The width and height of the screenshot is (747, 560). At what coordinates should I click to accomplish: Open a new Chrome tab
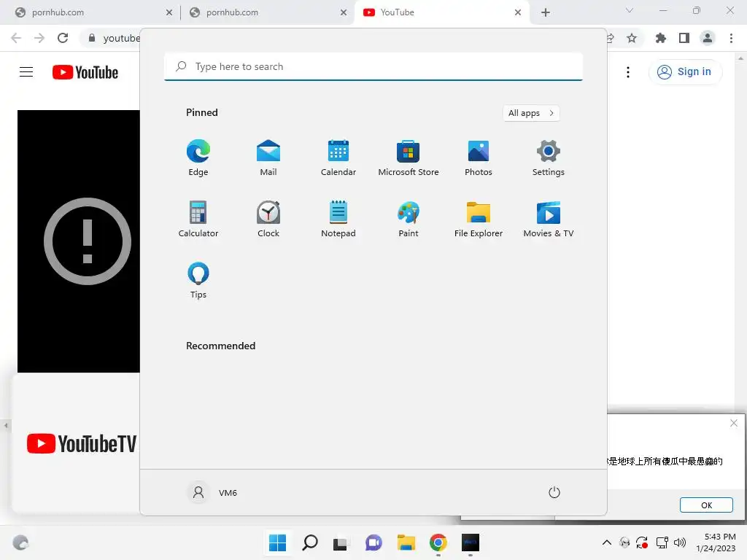point(546,12)
